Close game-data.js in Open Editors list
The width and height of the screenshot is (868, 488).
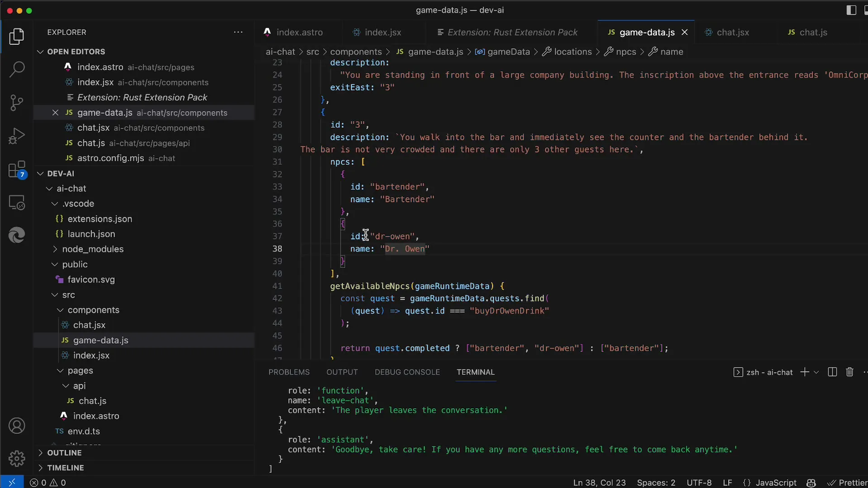[x=55, y=113]
